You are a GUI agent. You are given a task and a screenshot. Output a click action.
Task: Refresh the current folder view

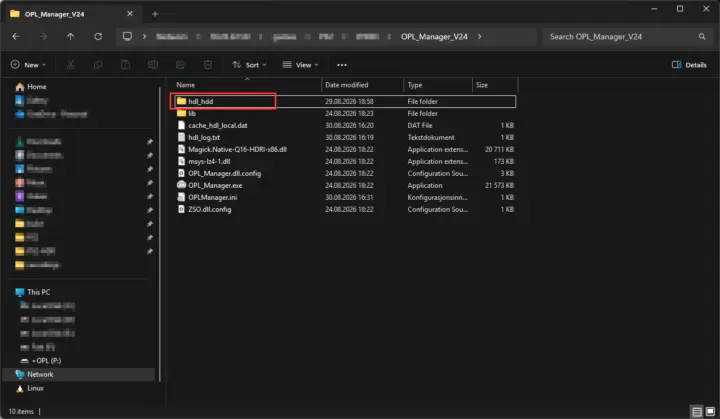pos(98,36)
